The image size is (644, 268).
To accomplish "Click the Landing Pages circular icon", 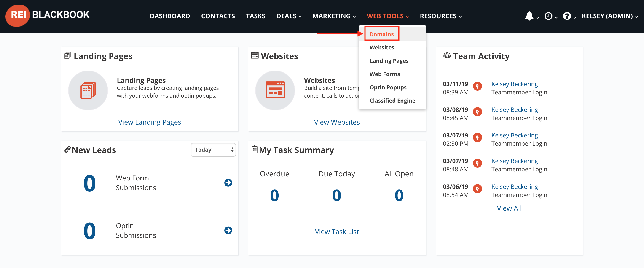I will pyautogui.click(x=88, y=90).
